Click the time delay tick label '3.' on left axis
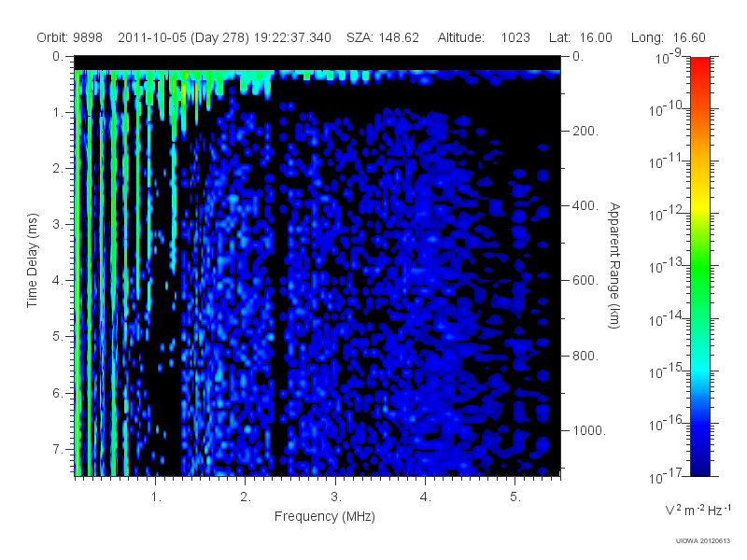 pyautogui.click(x=58, y=224)
